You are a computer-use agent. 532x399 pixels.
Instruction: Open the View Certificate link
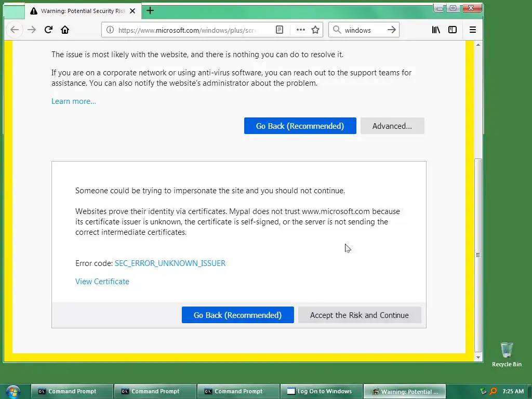pyautogui.click(x=102, y=281)
